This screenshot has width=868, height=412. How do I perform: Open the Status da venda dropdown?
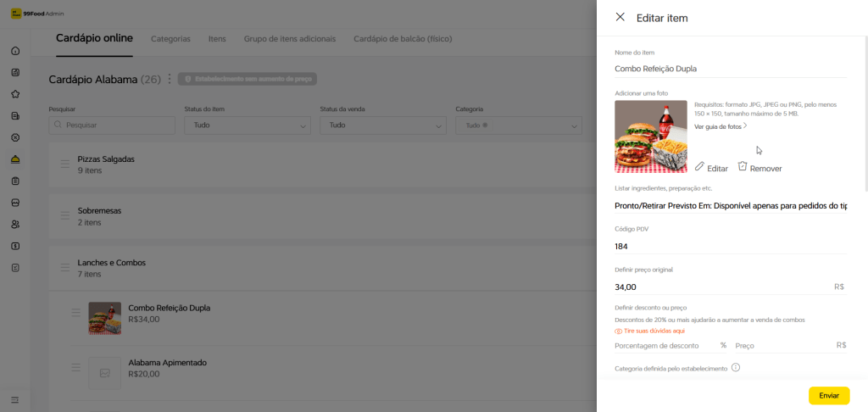[382, 125]
